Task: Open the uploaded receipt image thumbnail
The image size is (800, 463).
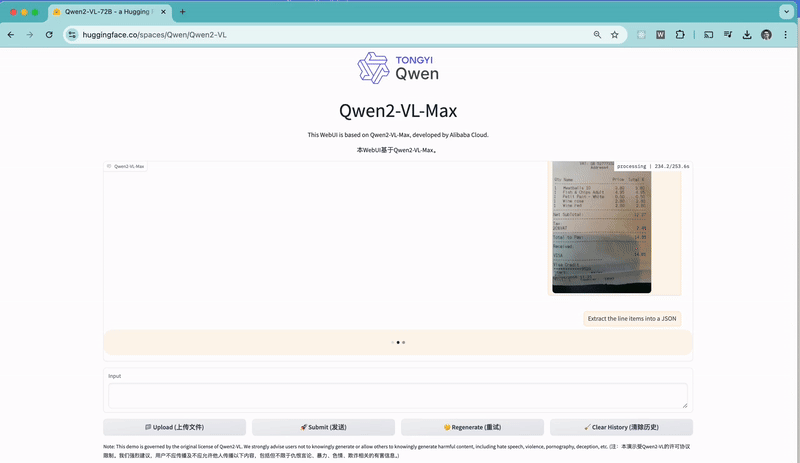Action: tap(602, 227)
